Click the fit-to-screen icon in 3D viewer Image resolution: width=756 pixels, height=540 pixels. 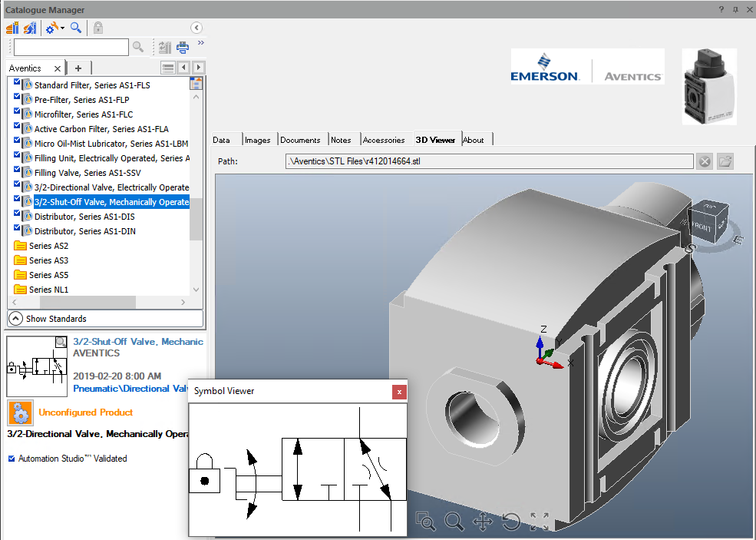pos(540,522)
